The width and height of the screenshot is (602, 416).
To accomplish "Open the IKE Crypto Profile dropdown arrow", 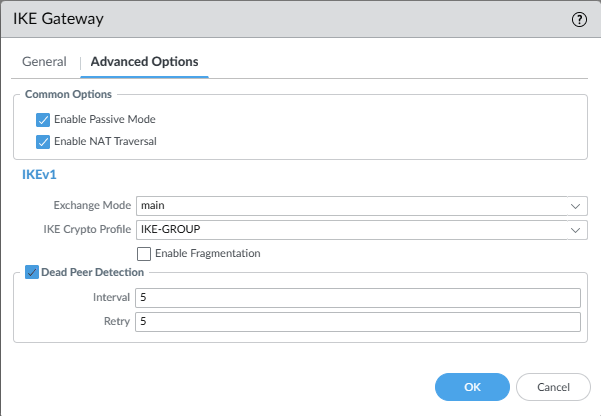I will pos(575,230).
